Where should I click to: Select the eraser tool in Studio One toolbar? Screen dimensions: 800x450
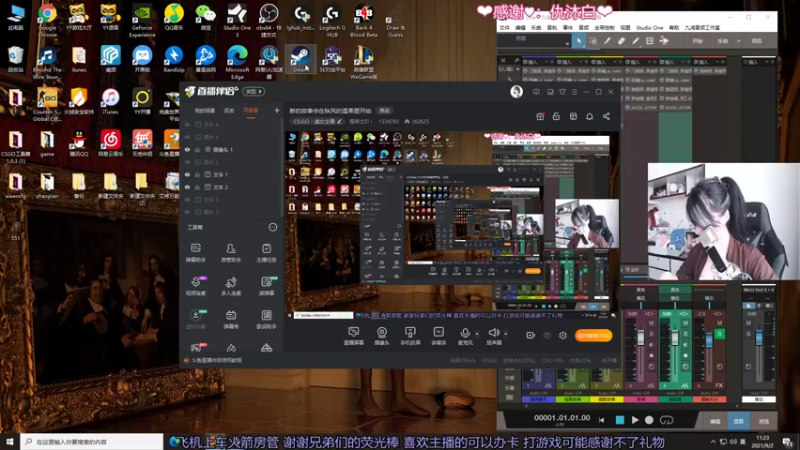621,41
